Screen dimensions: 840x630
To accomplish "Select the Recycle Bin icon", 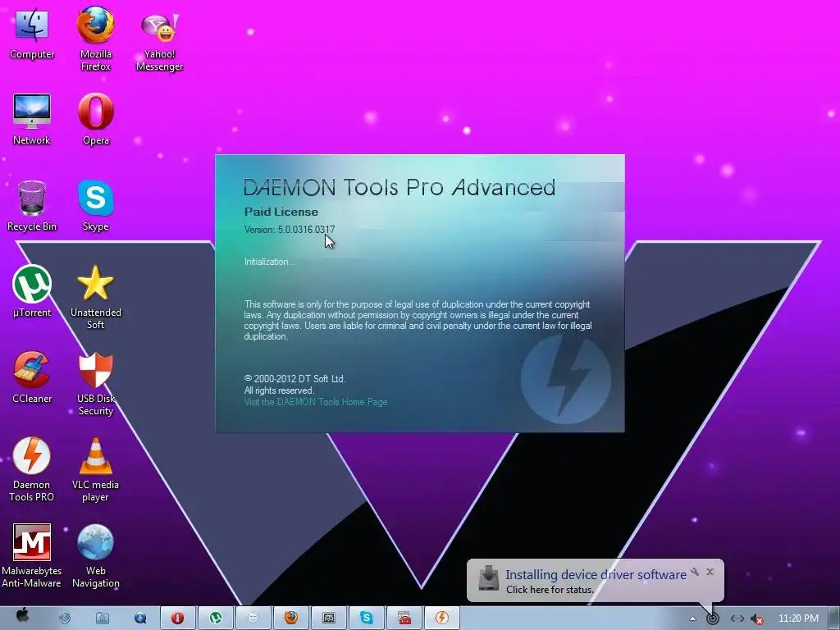I will point(32,206).
